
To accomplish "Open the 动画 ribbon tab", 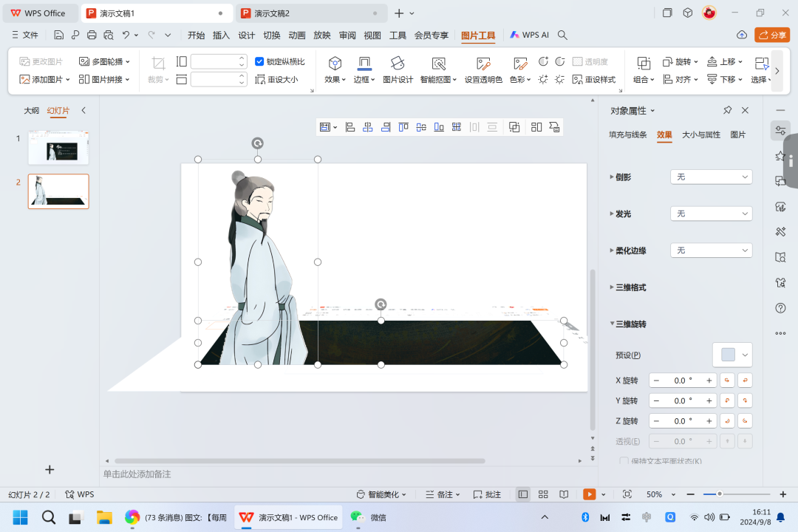I will point(297,35).
